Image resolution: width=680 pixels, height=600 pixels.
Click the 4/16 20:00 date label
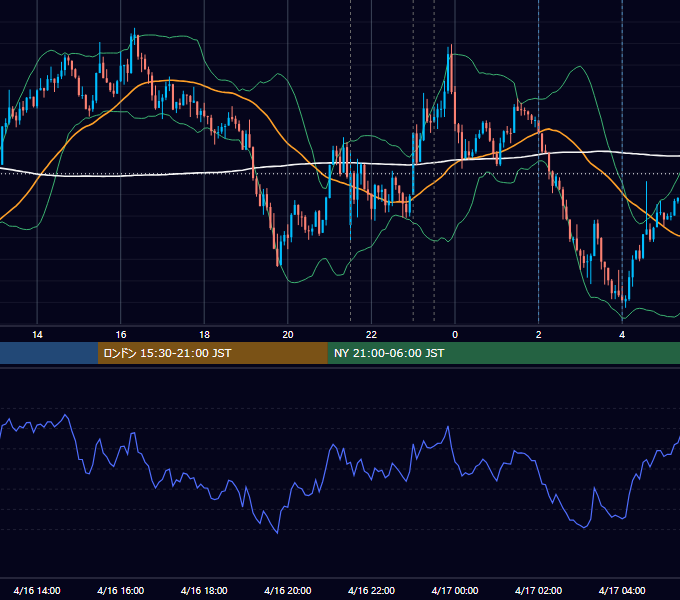coord(288,590)
